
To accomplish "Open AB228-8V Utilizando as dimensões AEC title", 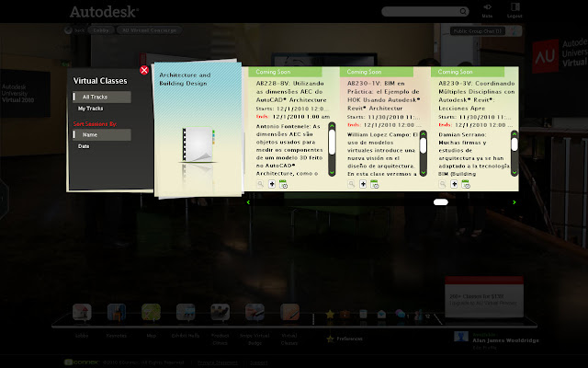I will point(291,92).
